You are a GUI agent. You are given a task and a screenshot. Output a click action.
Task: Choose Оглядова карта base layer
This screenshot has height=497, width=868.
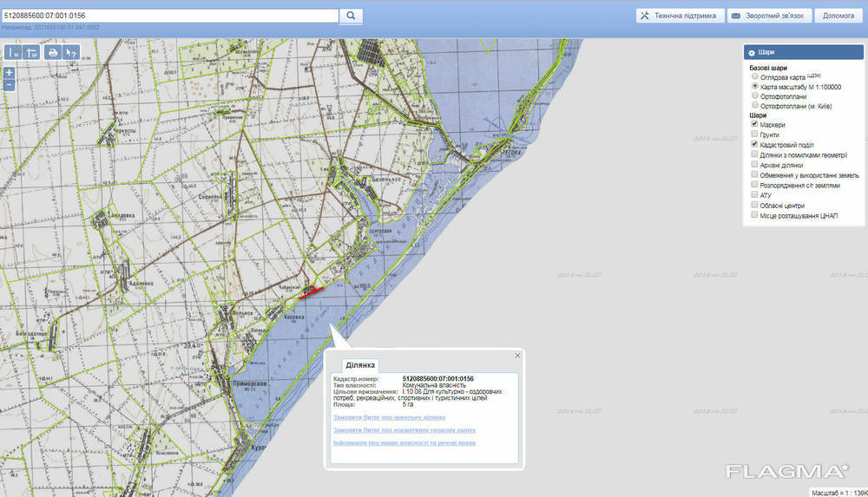pyautogui.click(x=755, y=76)
